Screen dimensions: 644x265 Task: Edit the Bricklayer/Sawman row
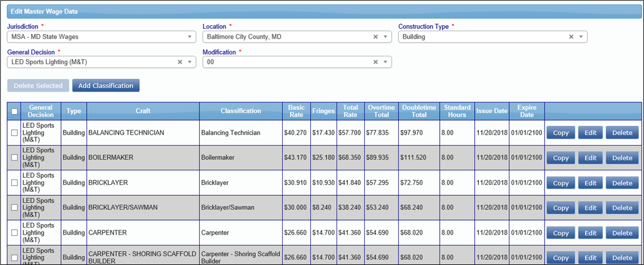(x=590, y=208)
